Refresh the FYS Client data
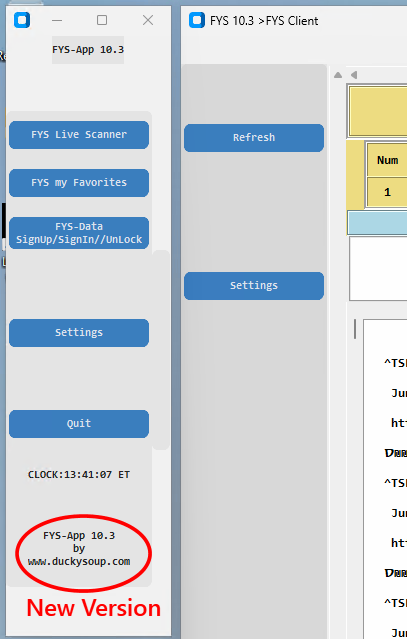 click(254, 138)
